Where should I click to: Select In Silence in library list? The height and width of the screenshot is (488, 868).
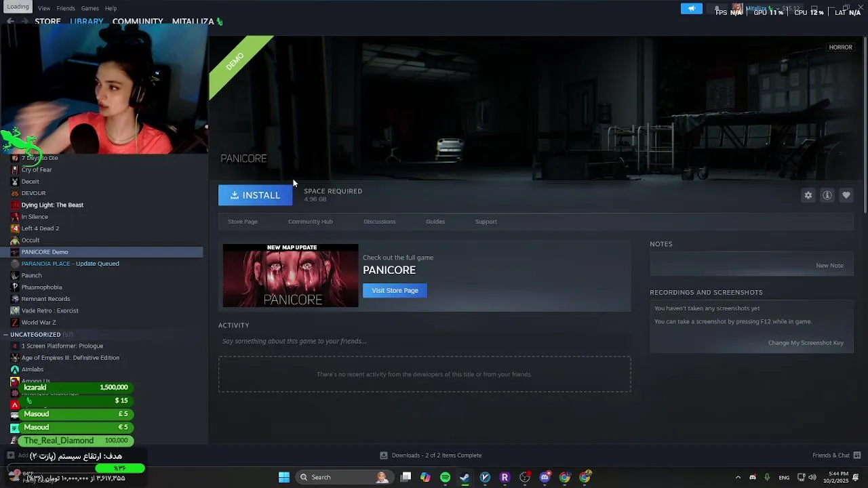pos(35,217)
